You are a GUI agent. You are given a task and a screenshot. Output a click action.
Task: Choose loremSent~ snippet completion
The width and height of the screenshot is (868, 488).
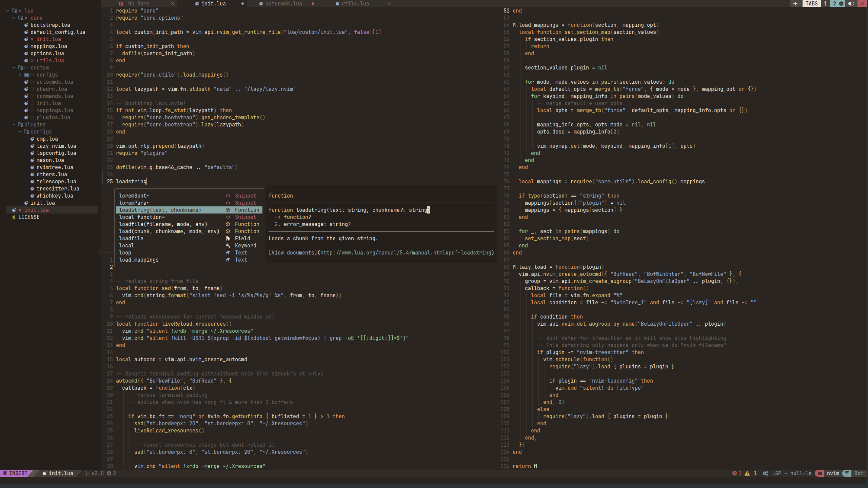point(189,196)
